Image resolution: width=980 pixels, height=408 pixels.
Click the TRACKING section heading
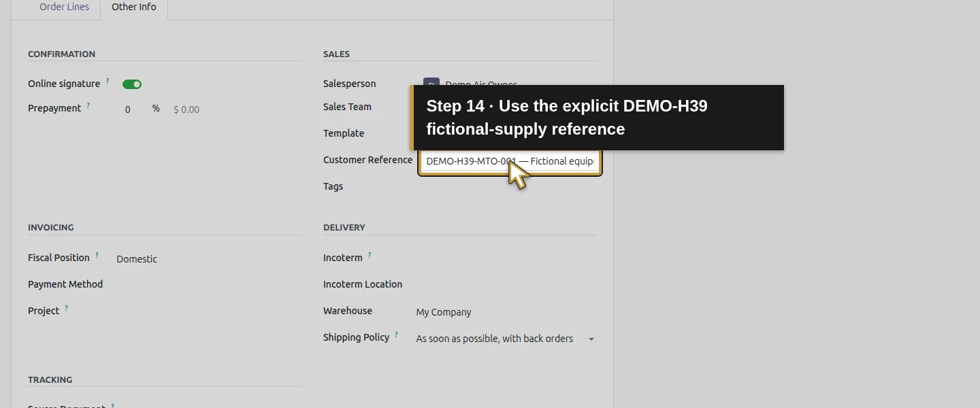pos(50,380)
